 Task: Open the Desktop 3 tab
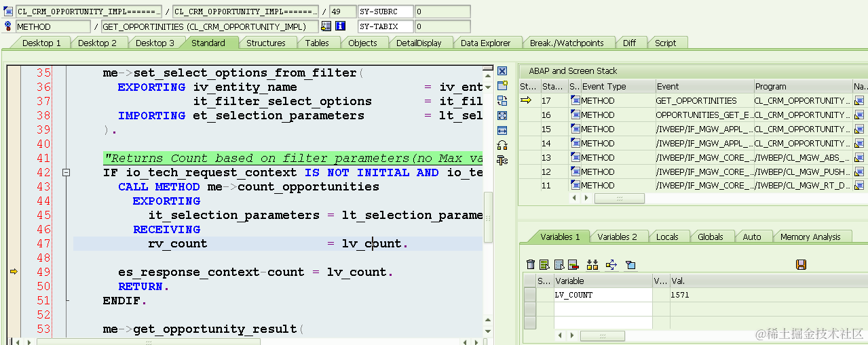(x=155, y=43)
